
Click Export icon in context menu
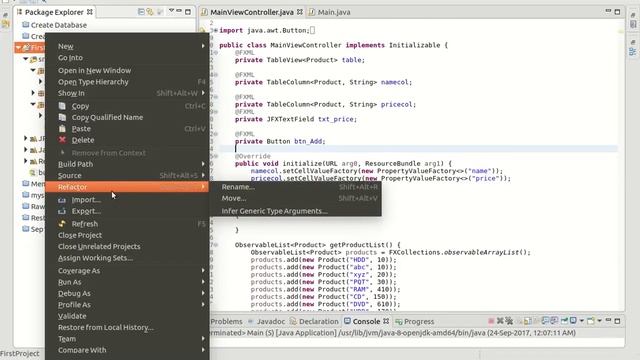pos(62,211)
